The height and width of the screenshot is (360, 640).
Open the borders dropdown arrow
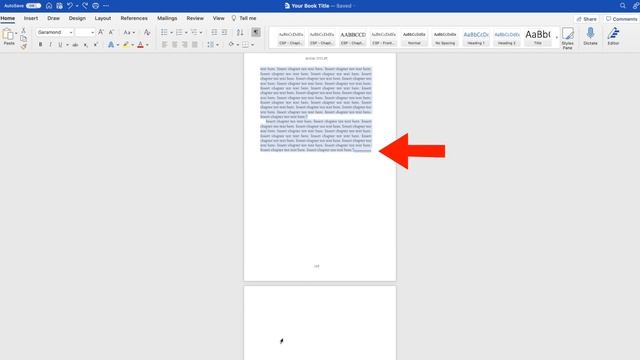click(x=253, y=45)
